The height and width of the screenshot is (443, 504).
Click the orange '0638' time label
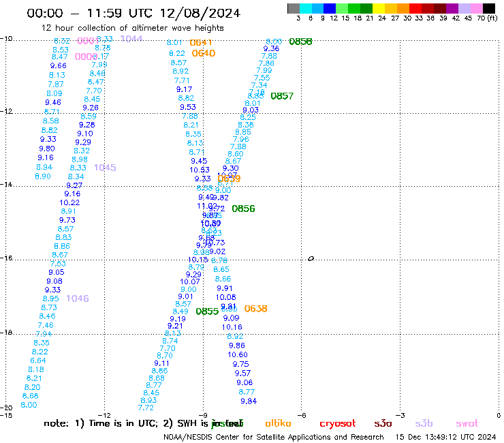pos(255,309)
